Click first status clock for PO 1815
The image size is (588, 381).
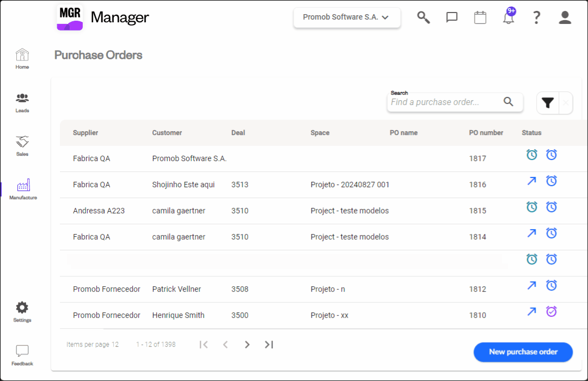coord(532,207)
